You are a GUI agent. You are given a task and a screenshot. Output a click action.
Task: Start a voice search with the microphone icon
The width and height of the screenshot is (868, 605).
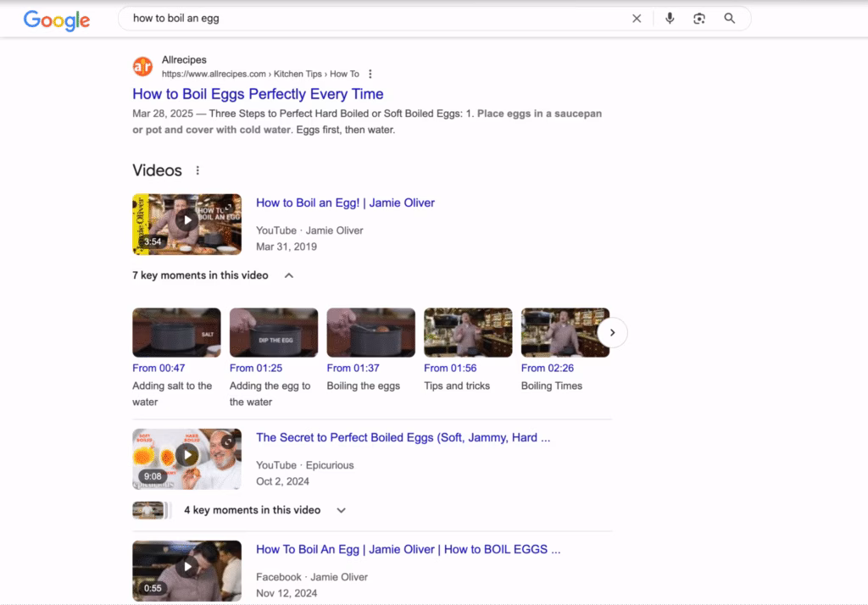[x=670, y=18]
